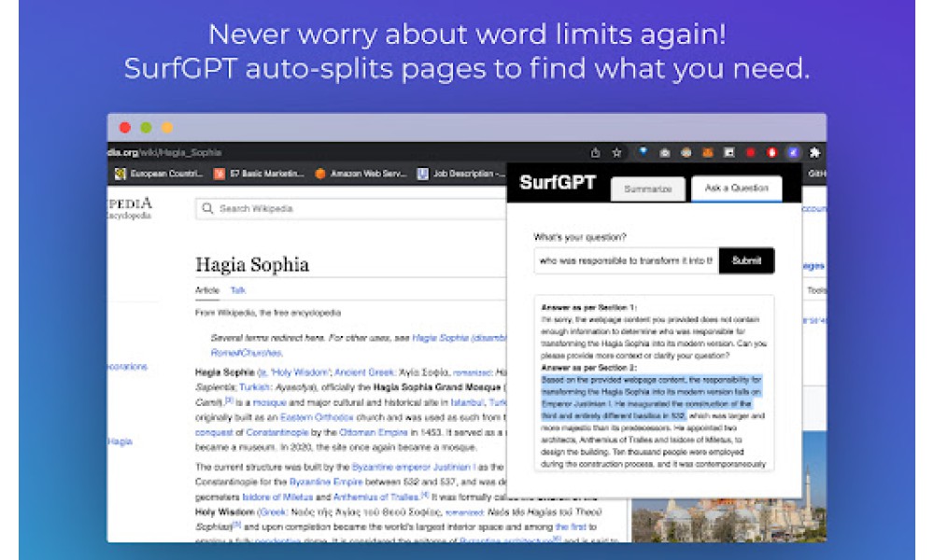This screenshot has height=560, width=934.
Task: Open the Byzantine emperor Justinian I link
Action: point(414,468)
